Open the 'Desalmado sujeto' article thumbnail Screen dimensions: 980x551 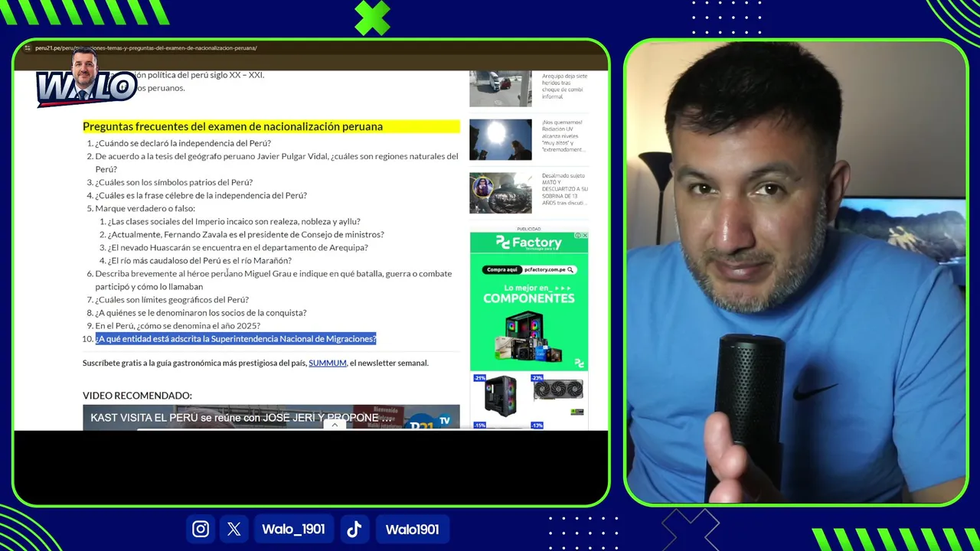point(500,193)
